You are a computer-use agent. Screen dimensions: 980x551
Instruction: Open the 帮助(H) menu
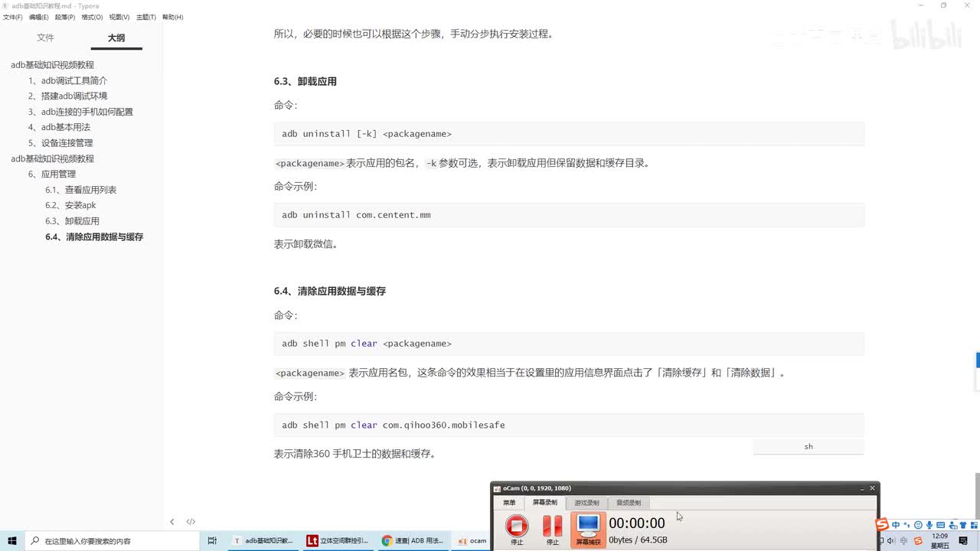(172, 17)
